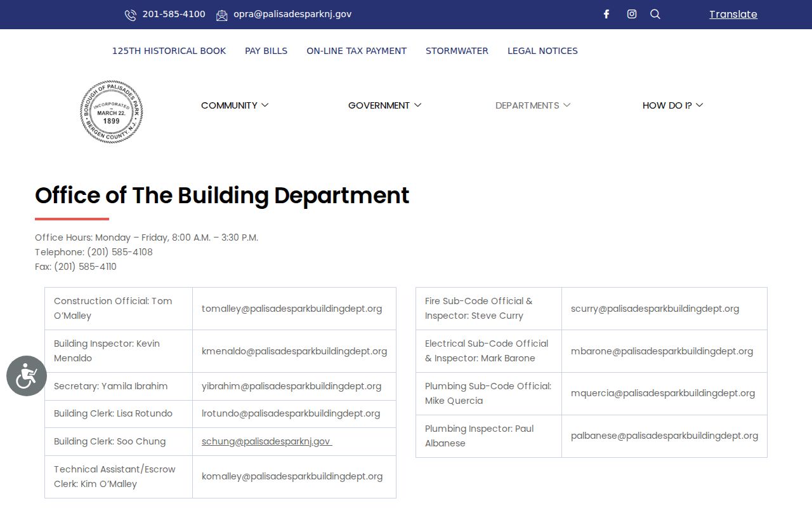
Task: Click schung@palisadesparknj.gov email link
Action: pyautogui.click(x=266, y=441)
